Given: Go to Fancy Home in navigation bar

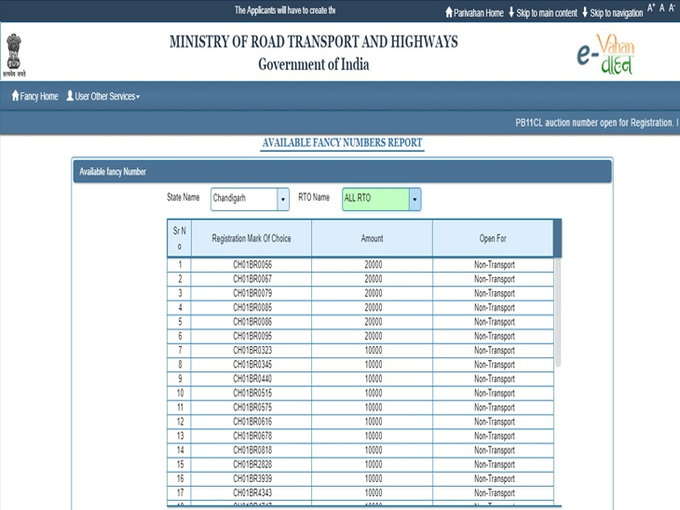Looking at the screenshot, I should (39, 96).
